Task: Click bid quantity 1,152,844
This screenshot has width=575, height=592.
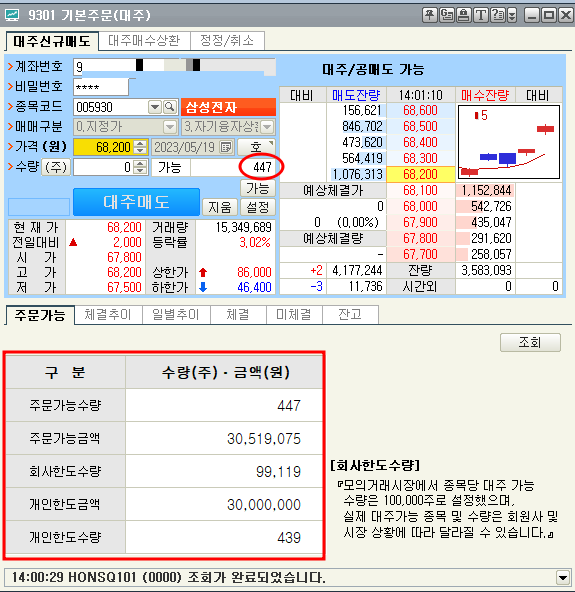Action: (x=486, y=190)
